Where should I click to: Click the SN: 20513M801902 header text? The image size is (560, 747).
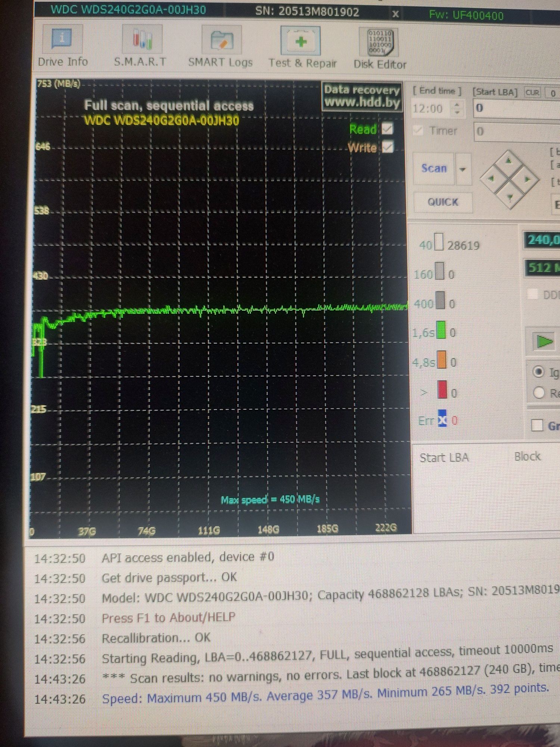point(307,12)
